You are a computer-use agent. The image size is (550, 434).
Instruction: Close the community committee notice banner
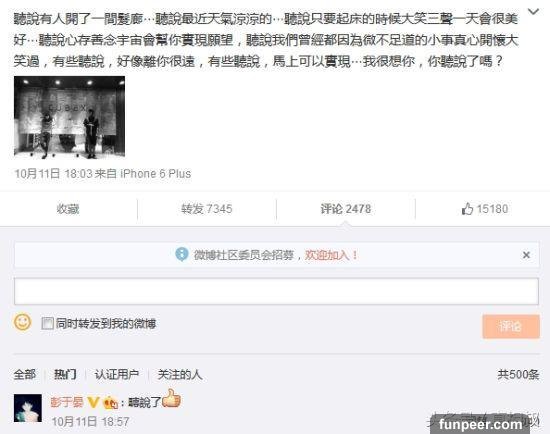pos(526,255)
